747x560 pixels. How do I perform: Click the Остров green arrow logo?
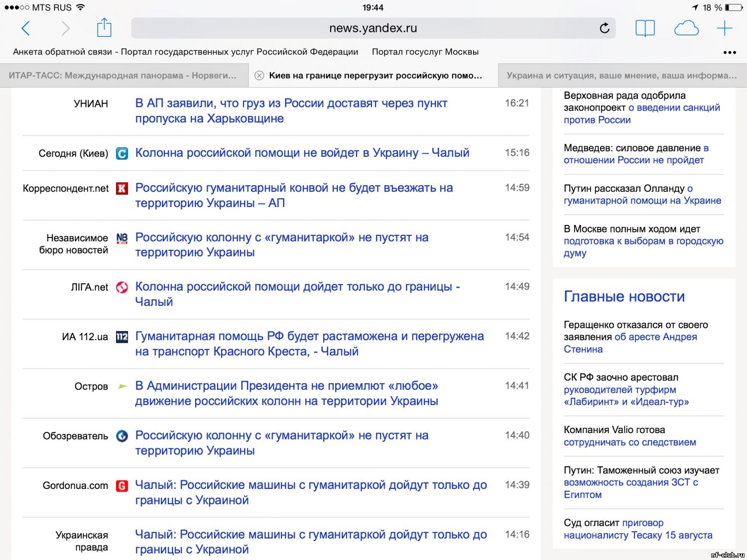click(x=122, y=386)
